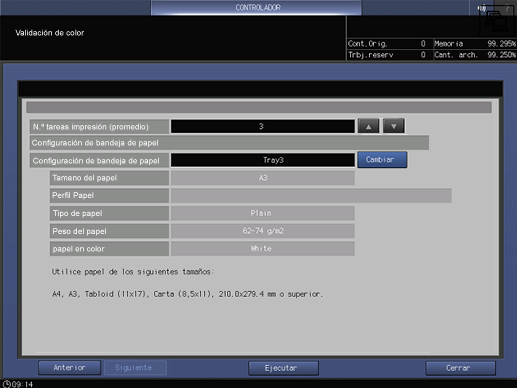Click the Configuración de bandeja de papel header
The width and height of the screenshot is (517, 388).
point(229,143)
